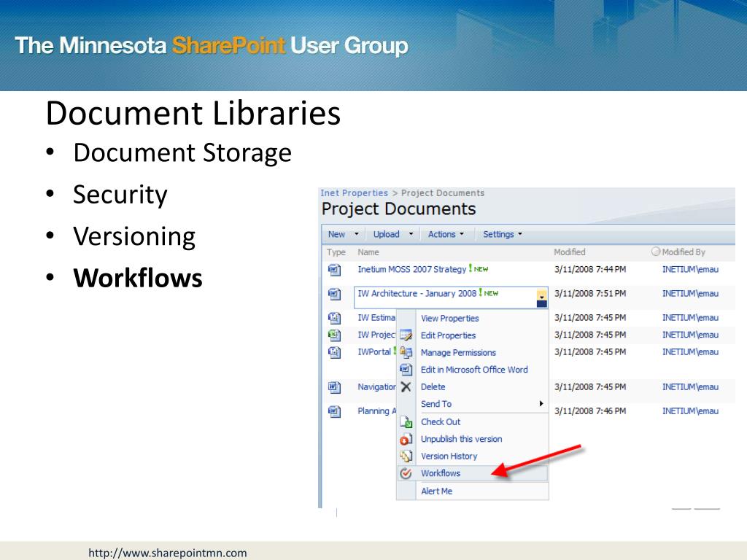
Task: Follow Inet Properties breadcrumb link
Action: click(x=354, y=192)
